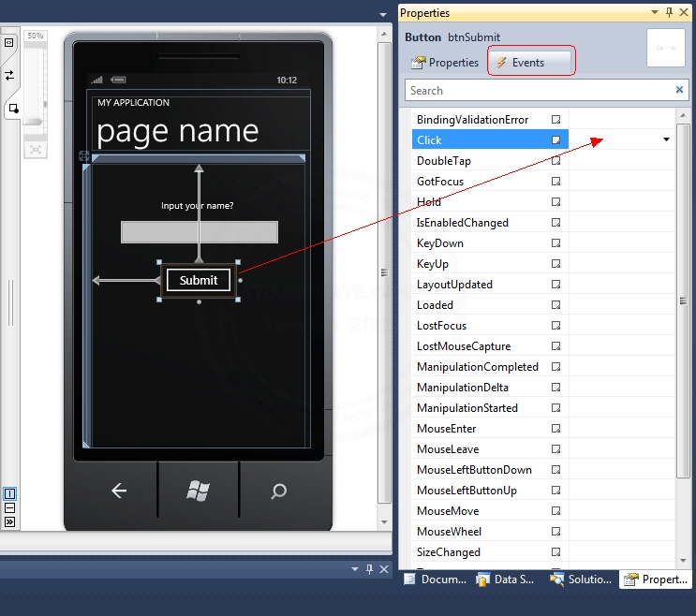
Task: Click the marker icon next to BindingValidationError
Action: [555, 119]
